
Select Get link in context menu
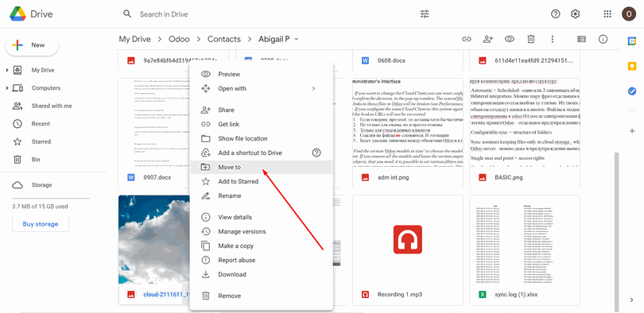[262, 124]
